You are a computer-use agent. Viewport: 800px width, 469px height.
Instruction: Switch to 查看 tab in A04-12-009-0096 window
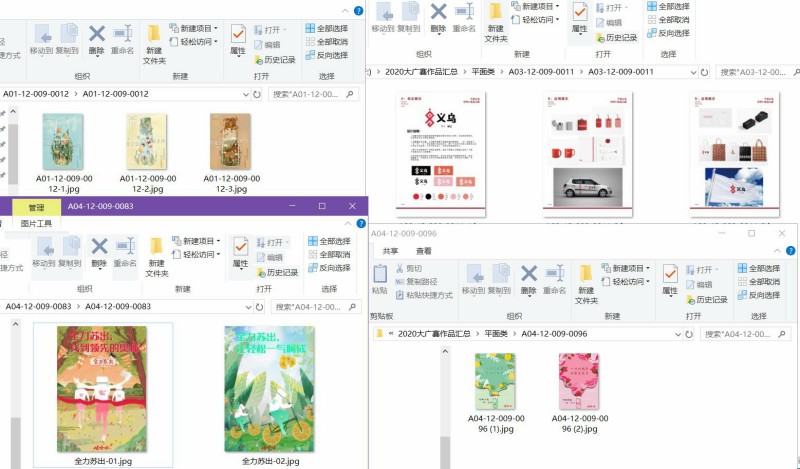(x=423, y=251)
